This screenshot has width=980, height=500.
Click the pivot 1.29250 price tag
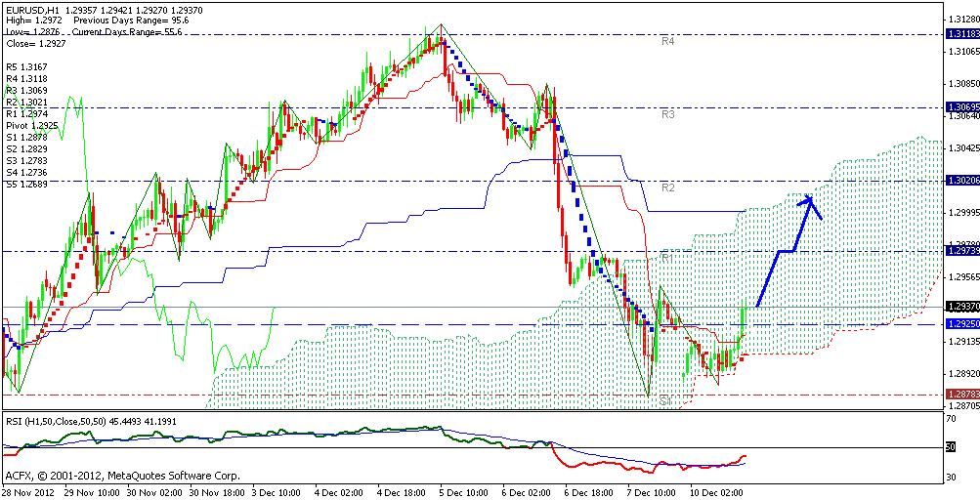pos(962,323)
